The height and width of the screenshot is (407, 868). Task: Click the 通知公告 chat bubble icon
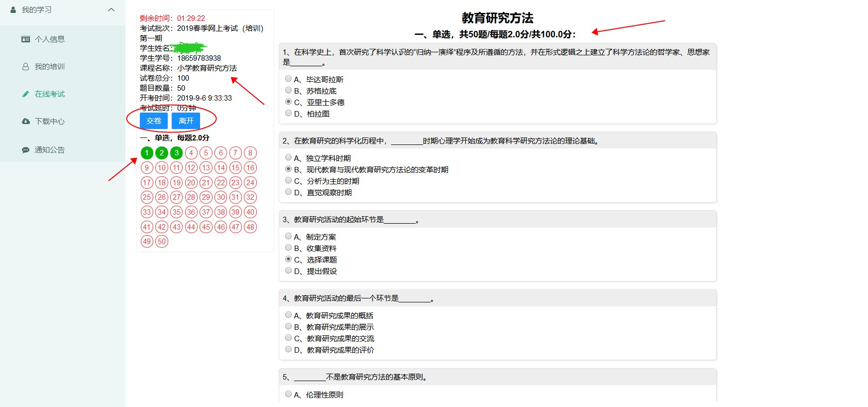click(x=25, y=150)
